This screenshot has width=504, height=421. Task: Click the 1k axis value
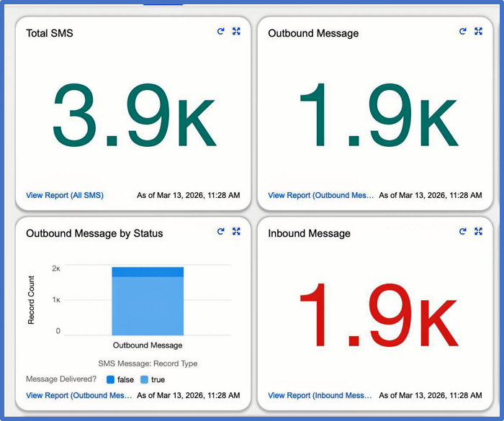point(56,300)
